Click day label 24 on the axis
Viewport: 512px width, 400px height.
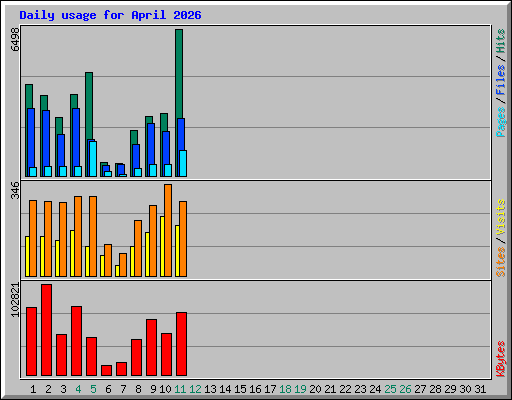click(x=375, y=389)
